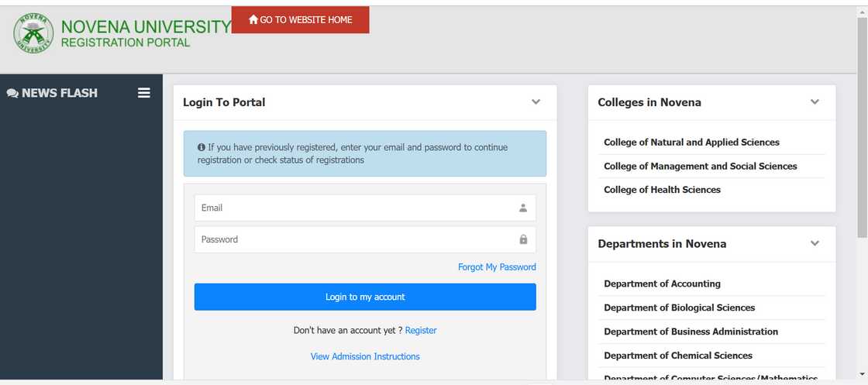The image size is (868, 385).
Task: Click the Register link
Action: click(421, 330)
